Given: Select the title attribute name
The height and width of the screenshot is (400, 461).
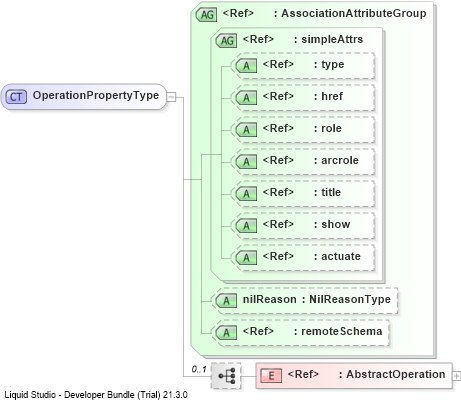Looking at the screenshot, I should [x=331, y=192].
